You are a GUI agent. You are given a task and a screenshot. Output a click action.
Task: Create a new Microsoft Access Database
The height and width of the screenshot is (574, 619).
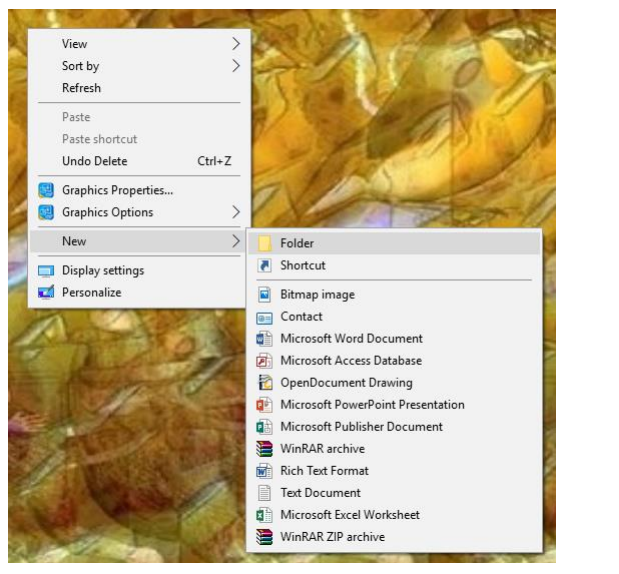[x=394, y=361]
